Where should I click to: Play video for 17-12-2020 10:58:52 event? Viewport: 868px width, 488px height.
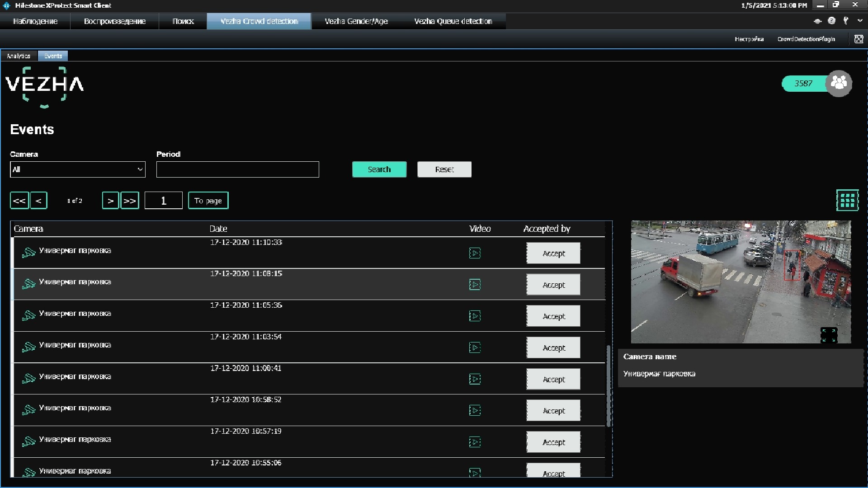click(x=475, y=410)
